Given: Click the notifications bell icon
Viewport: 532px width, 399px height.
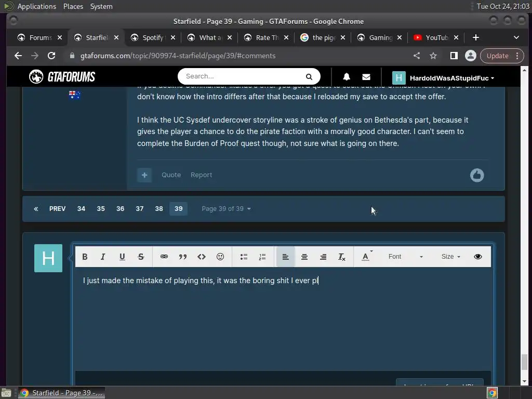Looking at the screenshot, I should (x=347, y=77).
